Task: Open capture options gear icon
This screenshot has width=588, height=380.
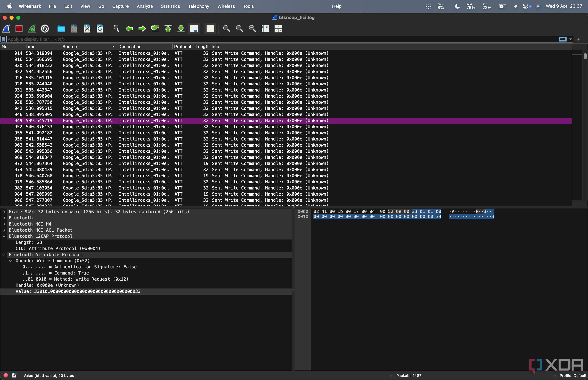Action: pyautogui.click(x=45, y=29)
